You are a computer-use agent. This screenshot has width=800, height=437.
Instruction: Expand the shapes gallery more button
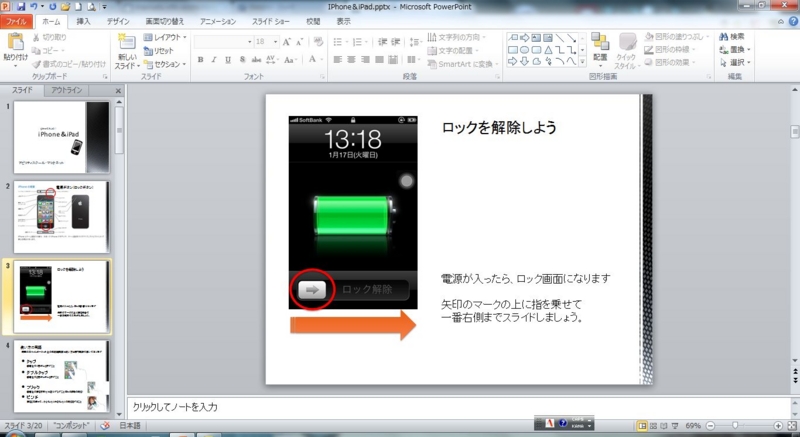(582, 62)
